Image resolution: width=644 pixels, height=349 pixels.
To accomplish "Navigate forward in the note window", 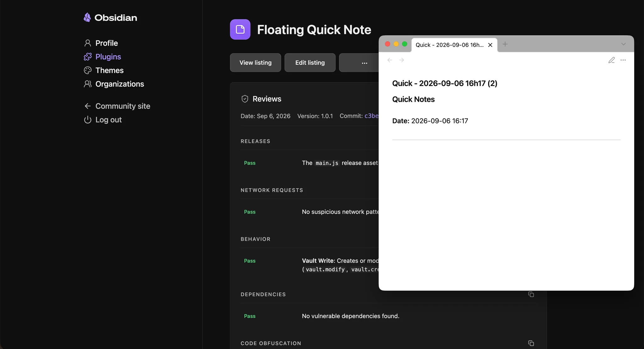I will [402, 60].
